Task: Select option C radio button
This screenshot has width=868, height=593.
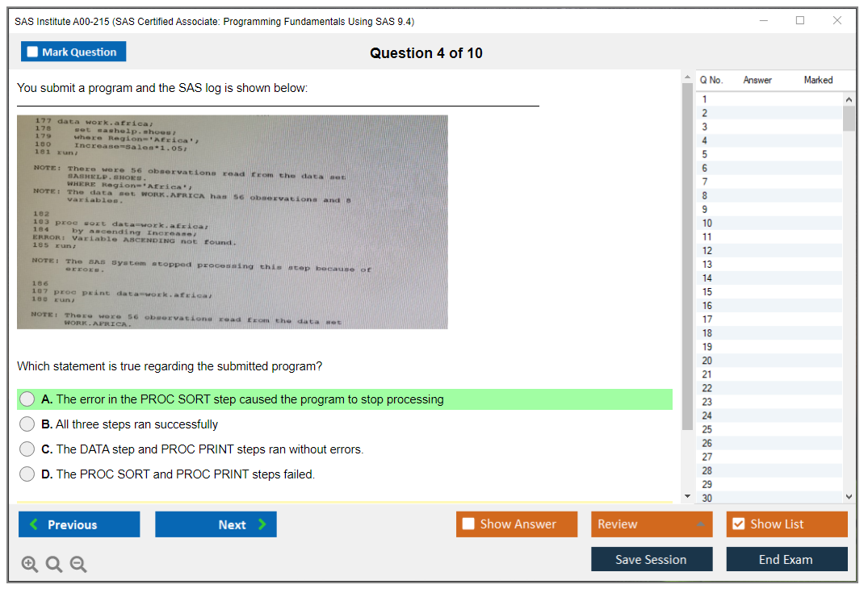Action: (27, 449)
